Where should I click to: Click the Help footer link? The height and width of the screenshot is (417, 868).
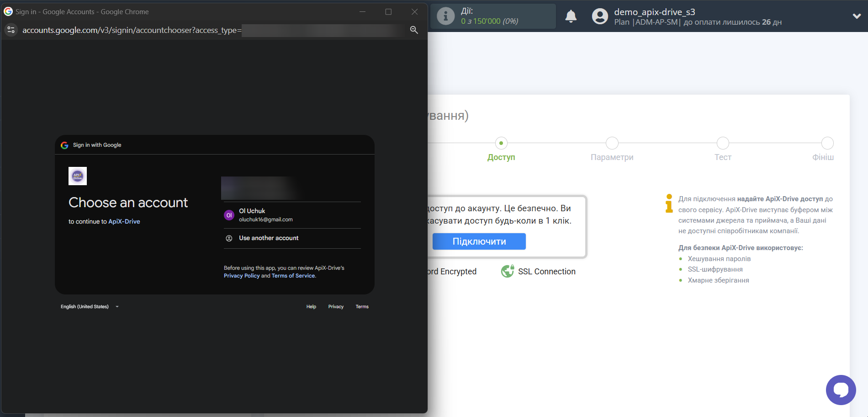pyautogui.click(x=311, y=307)
